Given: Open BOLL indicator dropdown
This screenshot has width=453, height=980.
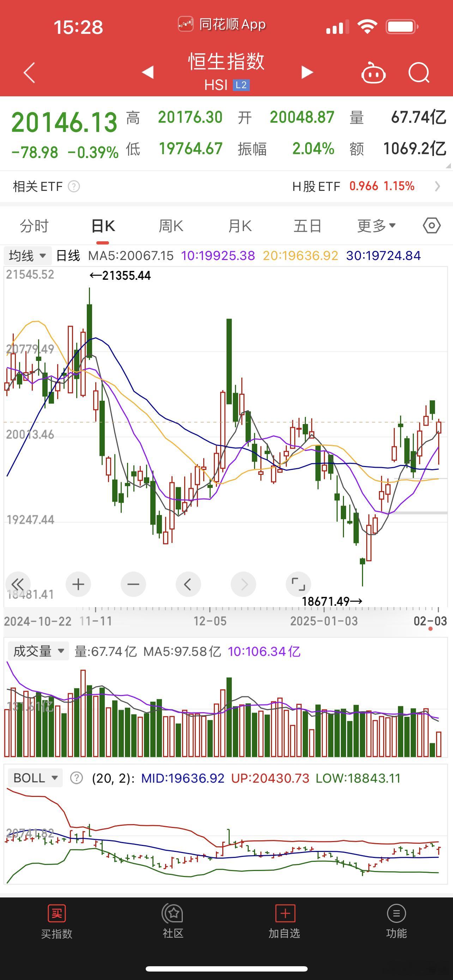Looking at the screenshot, I should 35,778.
